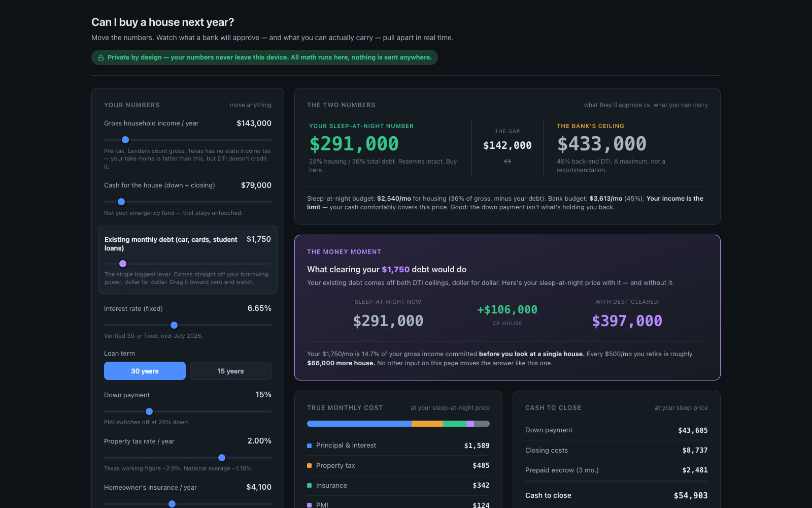
Task: Select the 30 years loan term
Action: tap(145, 371)
